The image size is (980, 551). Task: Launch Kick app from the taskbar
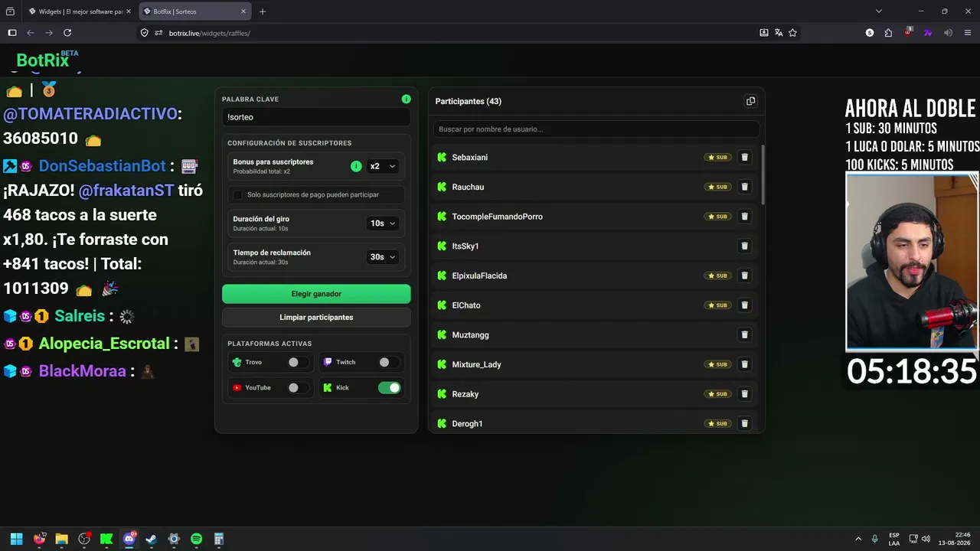click(x=106, y=539)
